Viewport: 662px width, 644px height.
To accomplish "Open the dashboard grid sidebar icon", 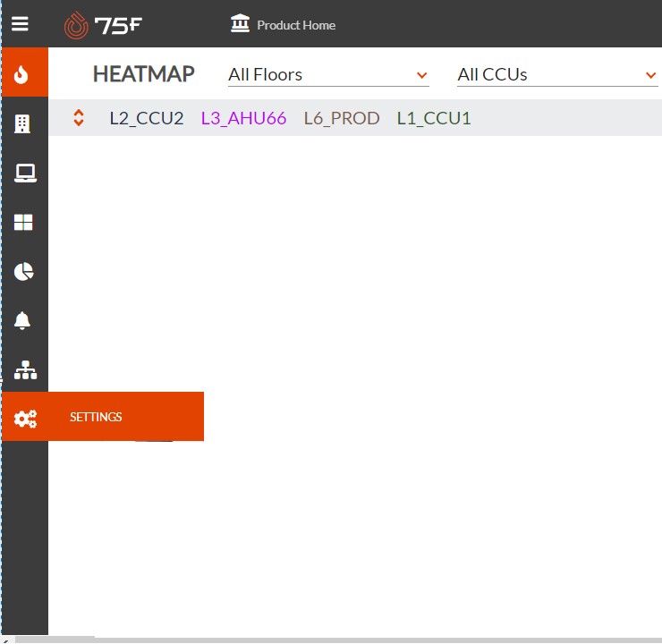I will tap(24, 223).
